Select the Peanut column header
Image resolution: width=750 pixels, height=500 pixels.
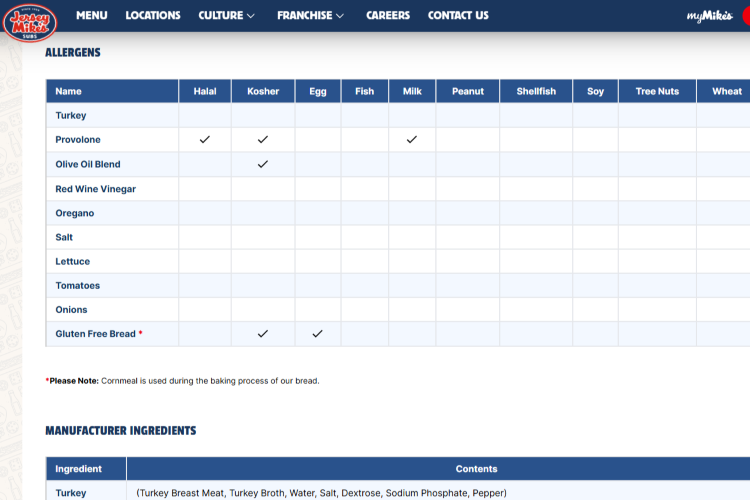tap(468, 91)
